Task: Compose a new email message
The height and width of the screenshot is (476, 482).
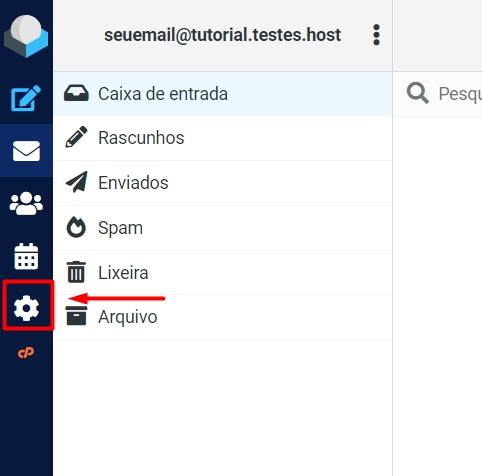Action: point(26,98)
